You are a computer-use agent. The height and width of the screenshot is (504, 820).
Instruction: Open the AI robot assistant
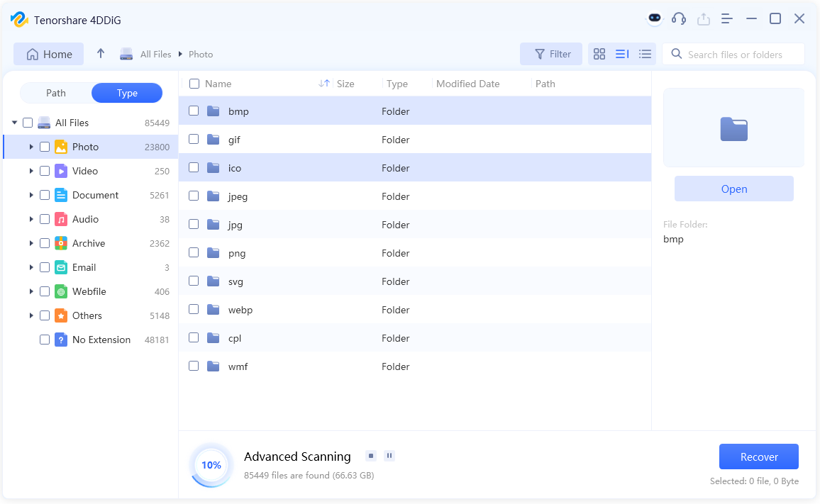pos(654,18)
